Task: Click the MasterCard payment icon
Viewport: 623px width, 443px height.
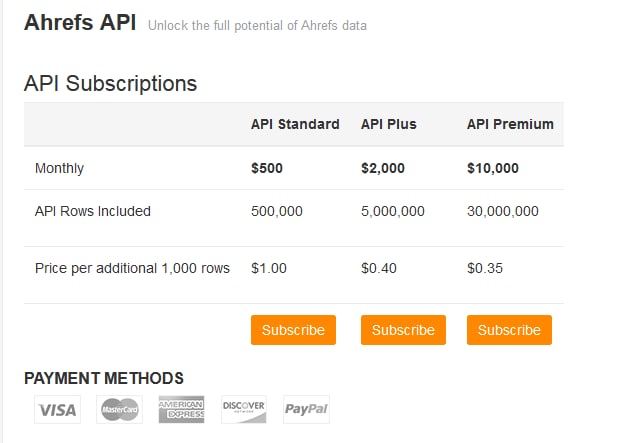Action: tap(120, 409)
